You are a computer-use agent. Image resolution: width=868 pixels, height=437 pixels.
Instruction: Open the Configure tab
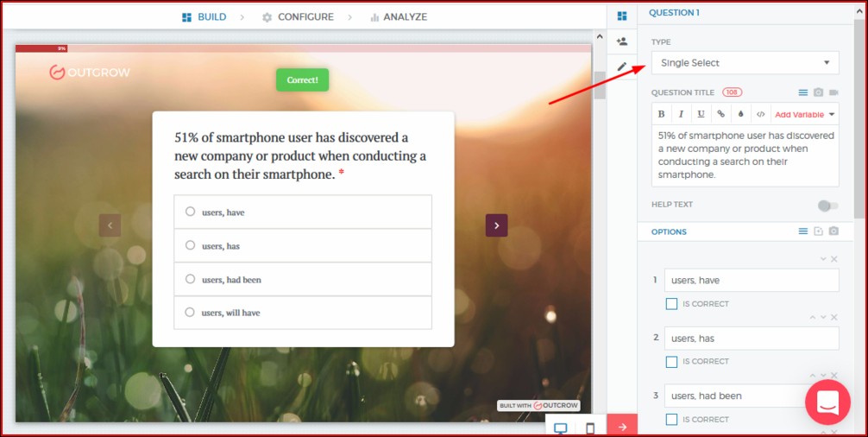[x=298, y=16]
